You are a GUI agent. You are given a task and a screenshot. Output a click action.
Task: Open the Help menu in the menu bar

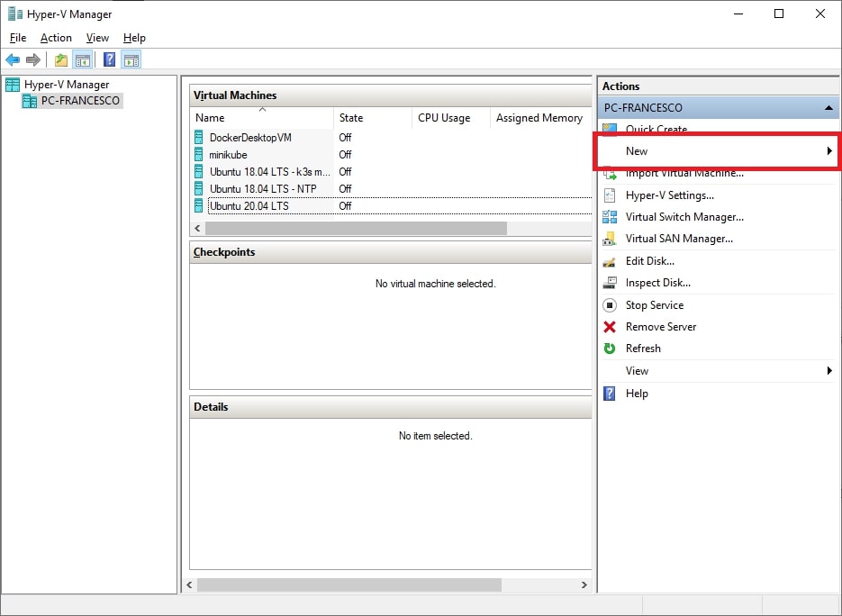point(134,38)
